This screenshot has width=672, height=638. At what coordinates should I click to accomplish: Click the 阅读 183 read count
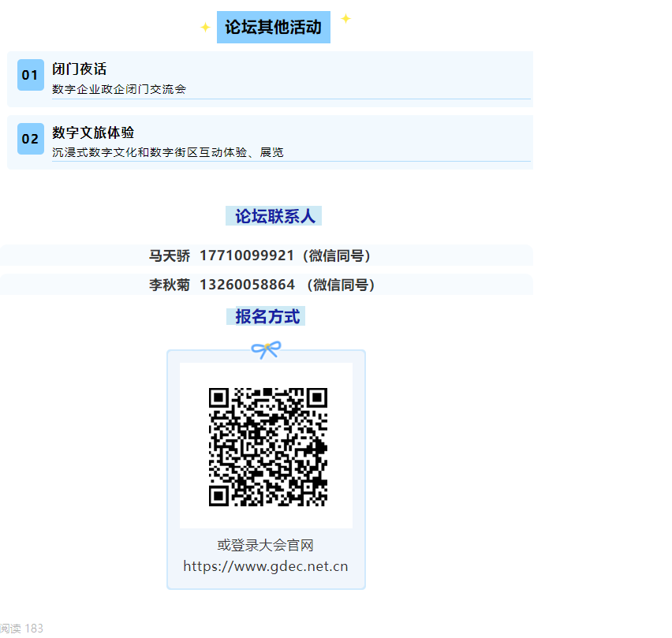[x=21, y=629]
